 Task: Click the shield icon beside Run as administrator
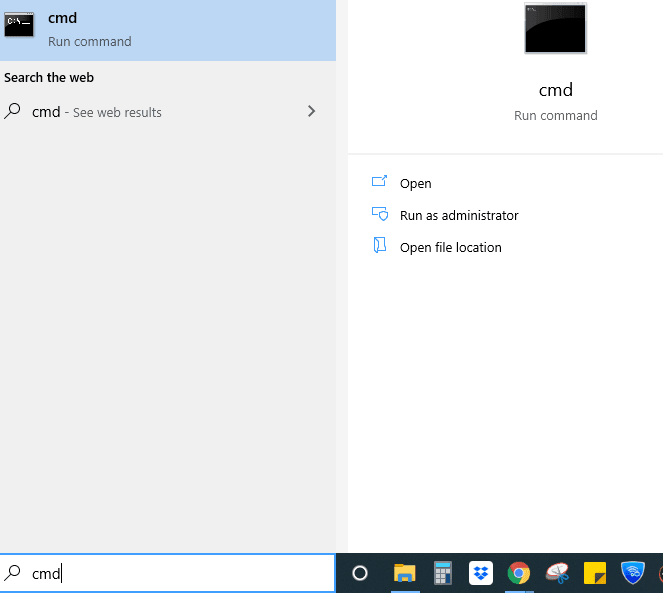[380, 214]
